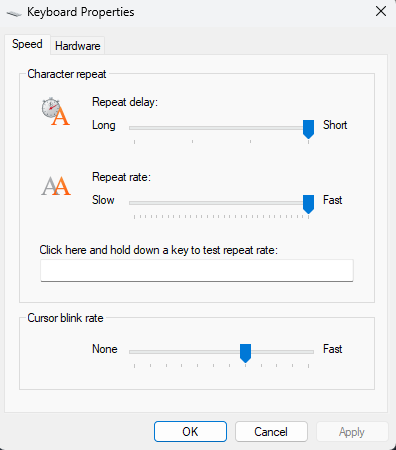Close the Keyboard Properties window
Viewport: 396px width, 450px height.
click(x=381, y=12)
